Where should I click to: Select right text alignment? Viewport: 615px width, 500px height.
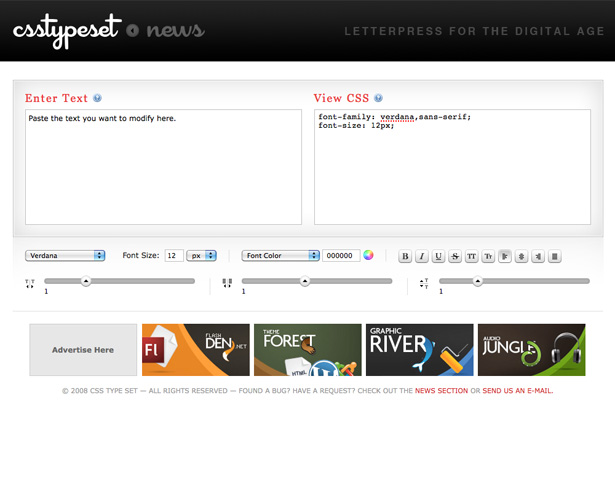538,256
